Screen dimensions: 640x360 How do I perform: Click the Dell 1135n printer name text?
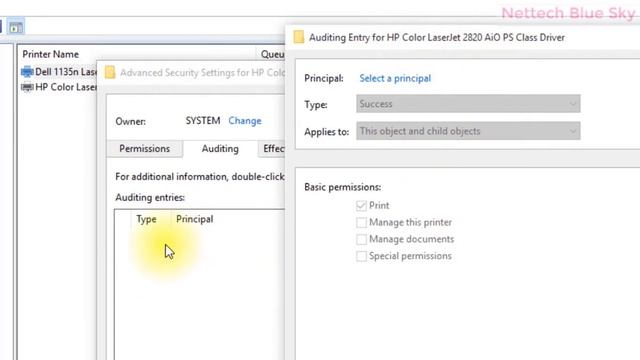pos(66,72)
